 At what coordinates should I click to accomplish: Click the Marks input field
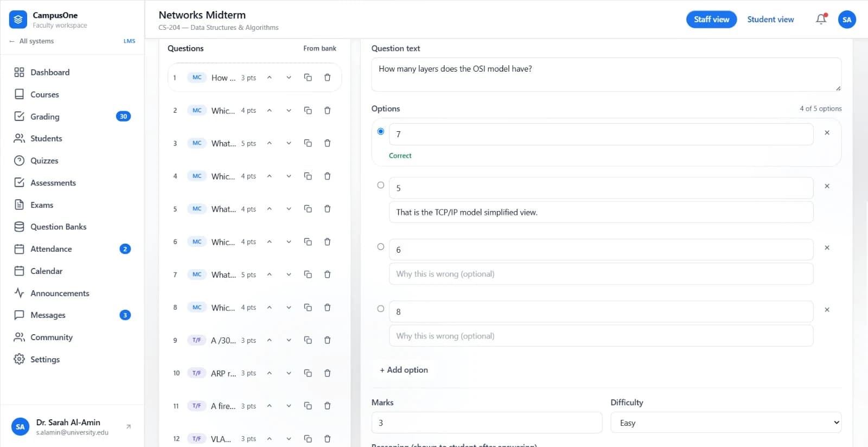(x=487, y=423)
